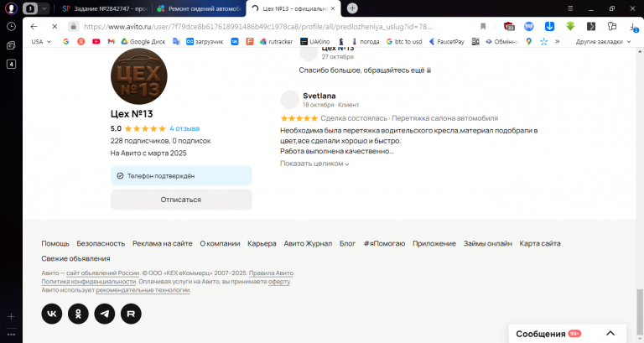The height and width of the screenshot is (343, 644).
Task: Open the VK social icon in footer
Action: click(x=52, y=314)
